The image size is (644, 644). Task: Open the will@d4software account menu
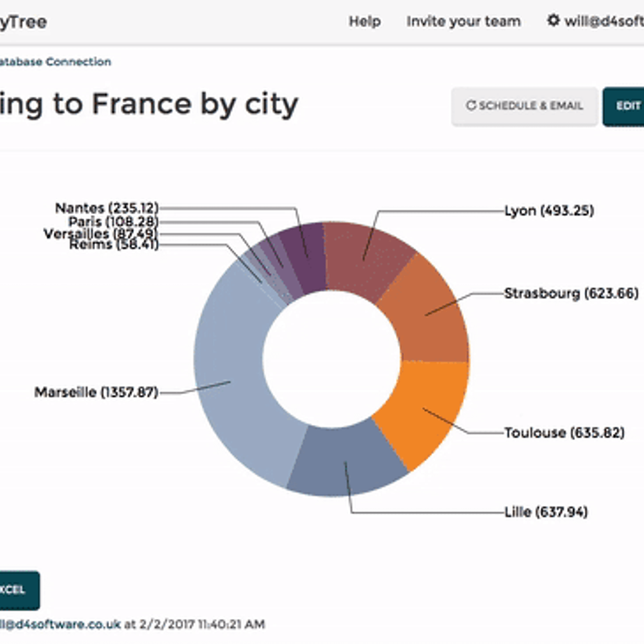(604, 21)
